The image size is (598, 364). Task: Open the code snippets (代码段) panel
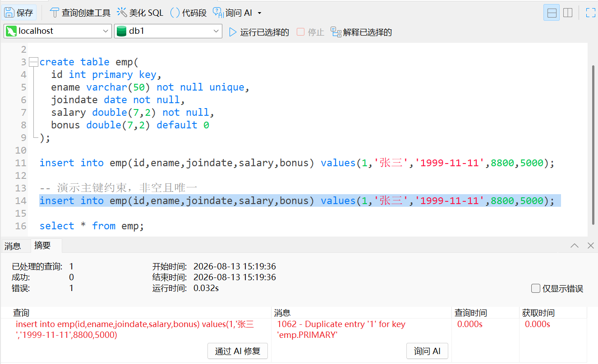coord(188,13)
